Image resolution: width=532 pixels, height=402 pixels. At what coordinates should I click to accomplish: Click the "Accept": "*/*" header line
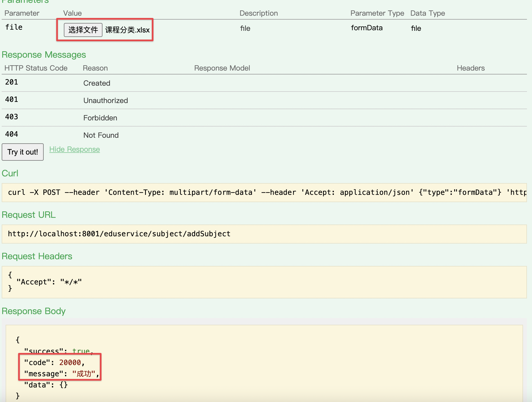(x=49, y=282)
